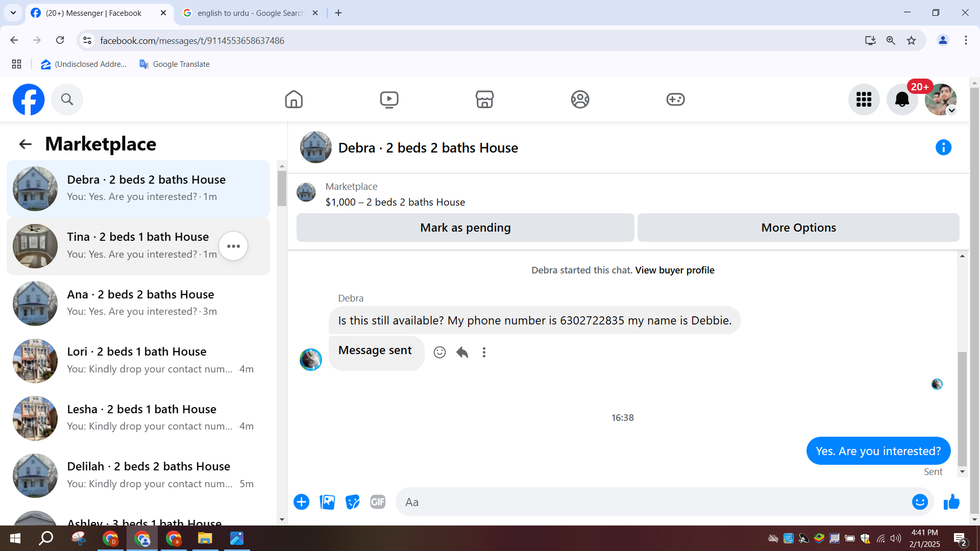This screenshot has width=980, height=551.
Task: Click Mark as pending button
Action: click(465, 228)
